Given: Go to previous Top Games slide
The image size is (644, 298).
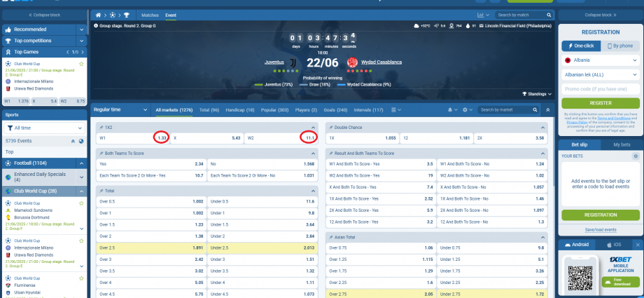Looking at the screenshot, I should pyautogui.click(x=67, y=53).
